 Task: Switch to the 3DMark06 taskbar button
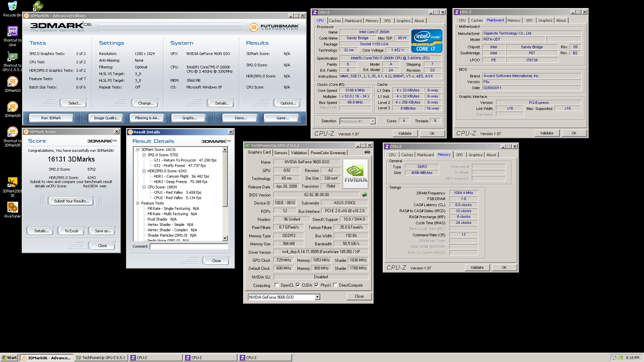coord(47,358)
